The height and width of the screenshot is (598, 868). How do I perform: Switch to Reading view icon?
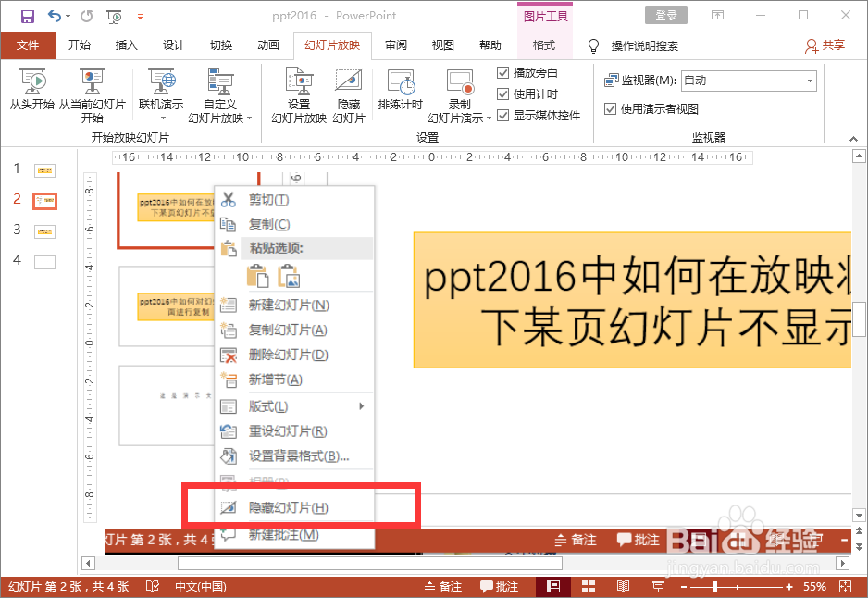(x=624, y=586)
